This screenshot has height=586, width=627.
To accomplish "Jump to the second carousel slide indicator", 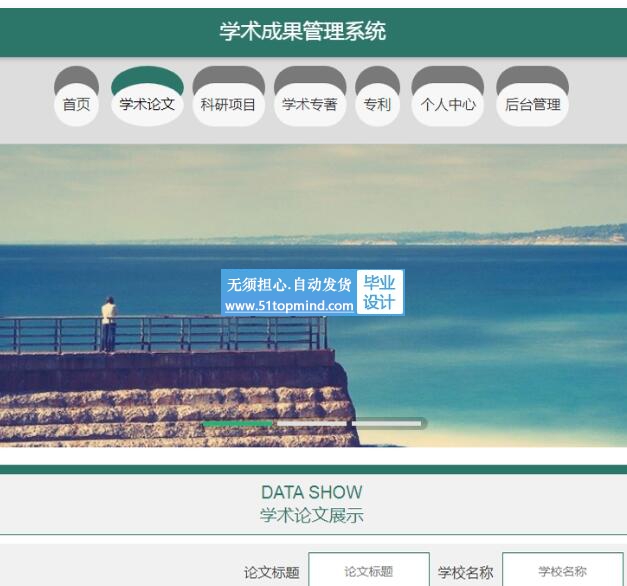I will [x=312, y=424].
